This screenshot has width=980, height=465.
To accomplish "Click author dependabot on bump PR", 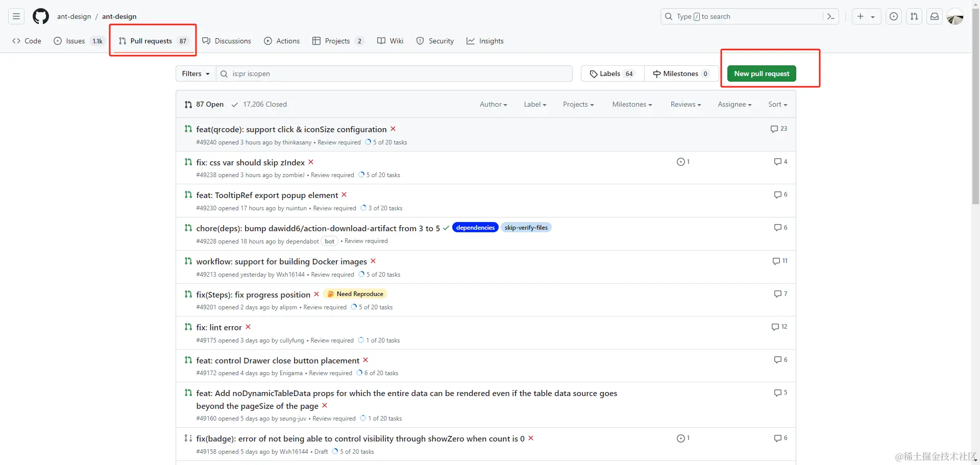I will click(302, 241).
